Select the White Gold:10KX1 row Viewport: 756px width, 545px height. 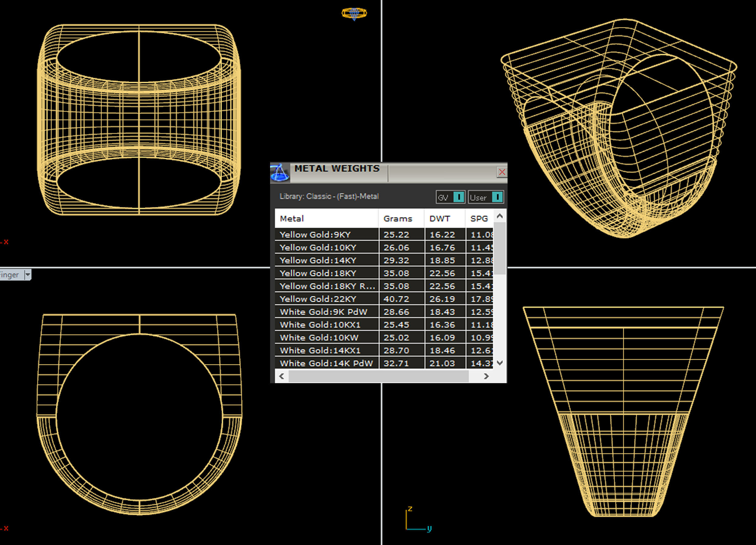click(384, 324)
